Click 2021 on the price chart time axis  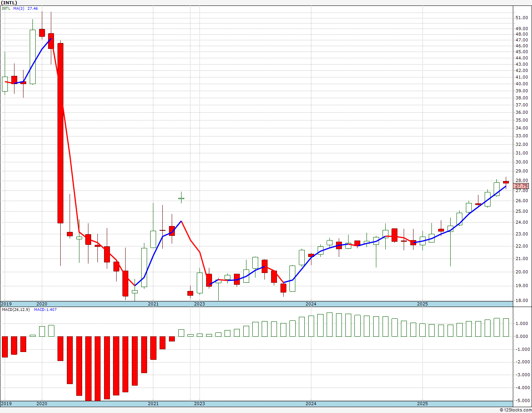coord(153,304)
